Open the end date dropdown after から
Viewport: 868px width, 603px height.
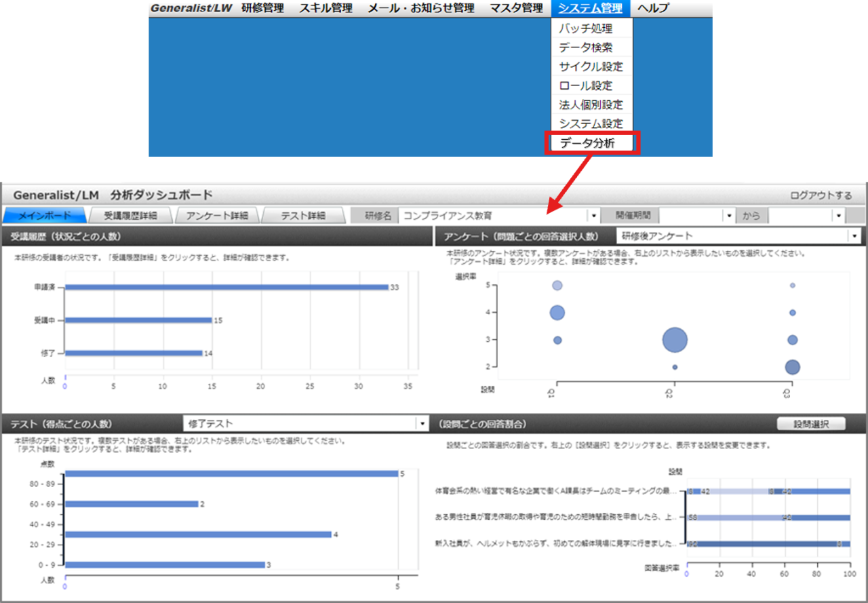click(x=839, y=216)
